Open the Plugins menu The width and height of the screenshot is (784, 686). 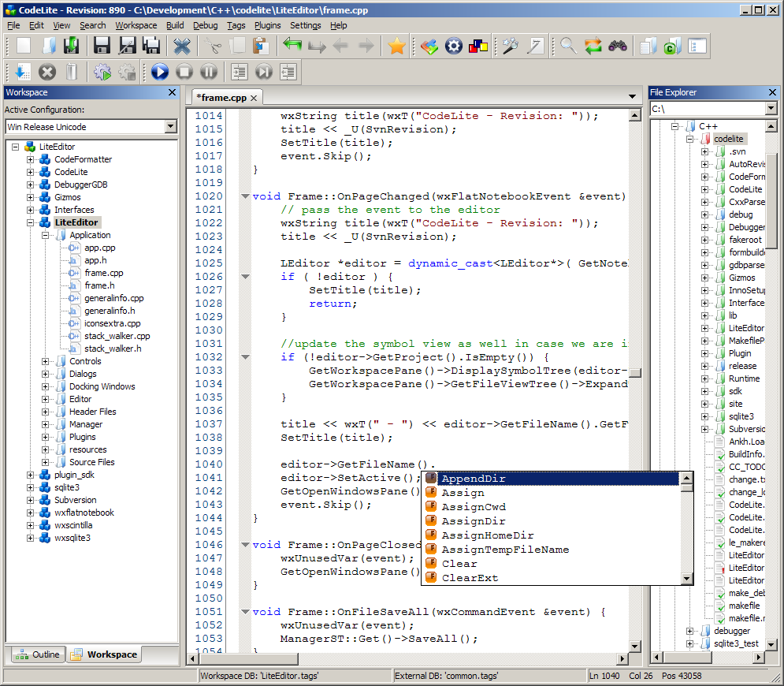point(267,25)
